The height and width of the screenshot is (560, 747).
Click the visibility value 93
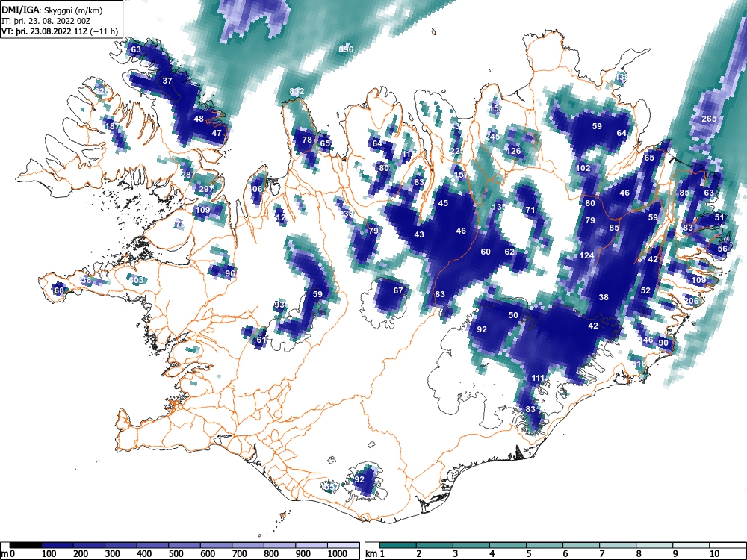279,305
